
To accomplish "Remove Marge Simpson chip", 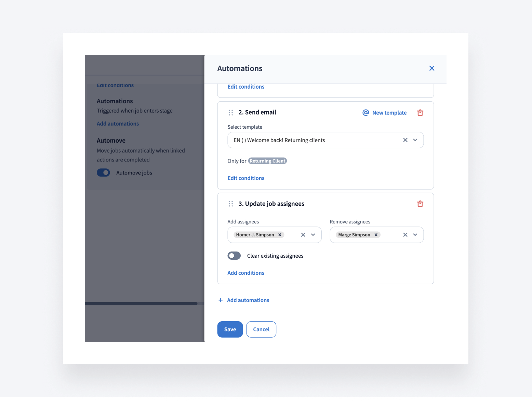I will click(376, 235).
